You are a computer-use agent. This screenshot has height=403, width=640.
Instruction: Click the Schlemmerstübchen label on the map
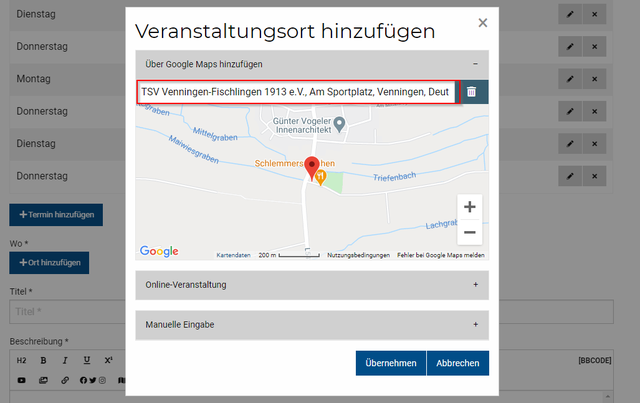click(x=295, y=163)
